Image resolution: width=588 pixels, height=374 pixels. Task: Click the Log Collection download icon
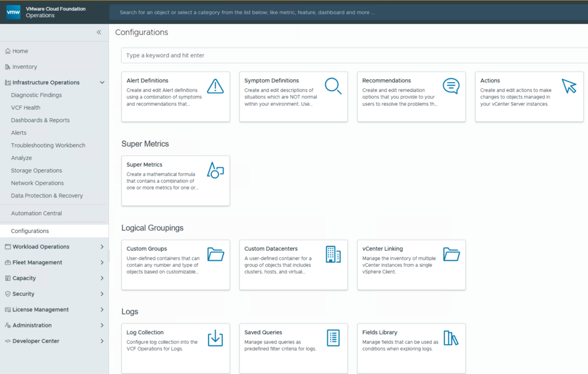pyautogui.click(x=215, y=338)
